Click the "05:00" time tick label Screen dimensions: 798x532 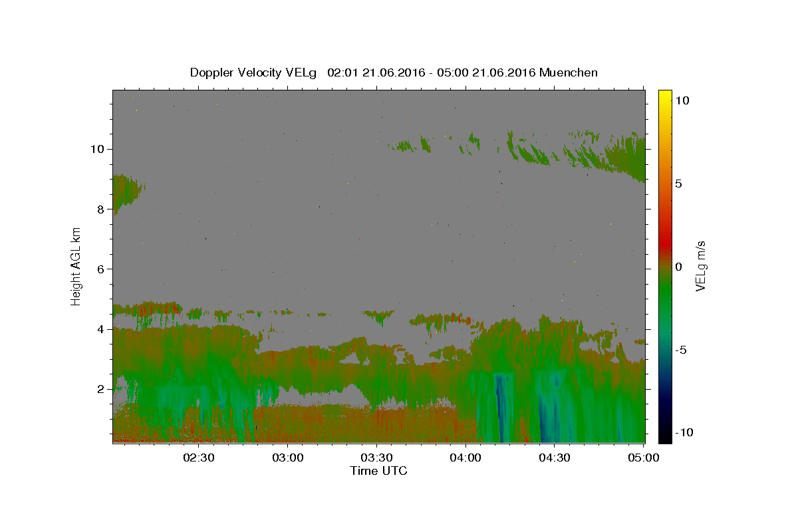pos(644,458)
